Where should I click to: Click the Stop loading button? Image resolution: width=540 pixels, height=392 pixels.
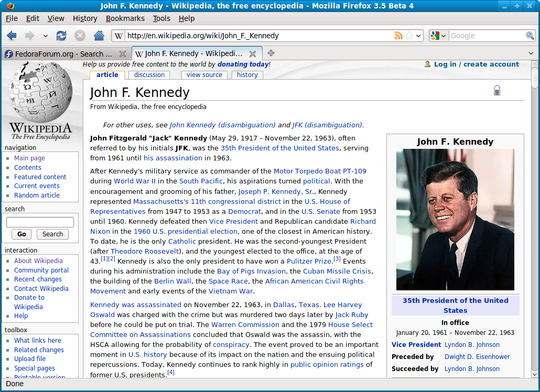point(80,36)
